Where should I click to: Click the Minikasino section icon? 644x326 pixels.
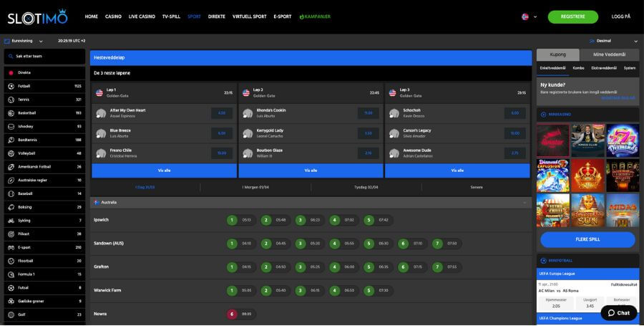(x=543, y=115)
